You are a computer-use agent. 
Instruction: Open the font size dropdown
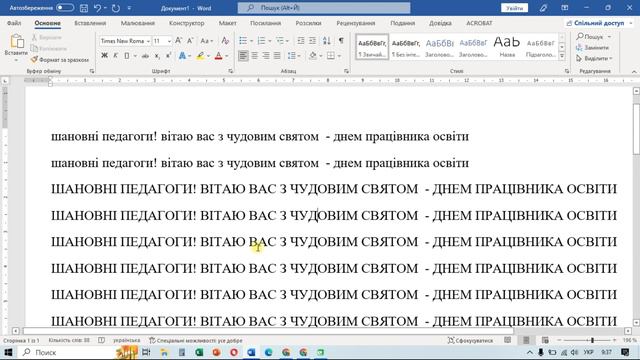pos(169,41)
